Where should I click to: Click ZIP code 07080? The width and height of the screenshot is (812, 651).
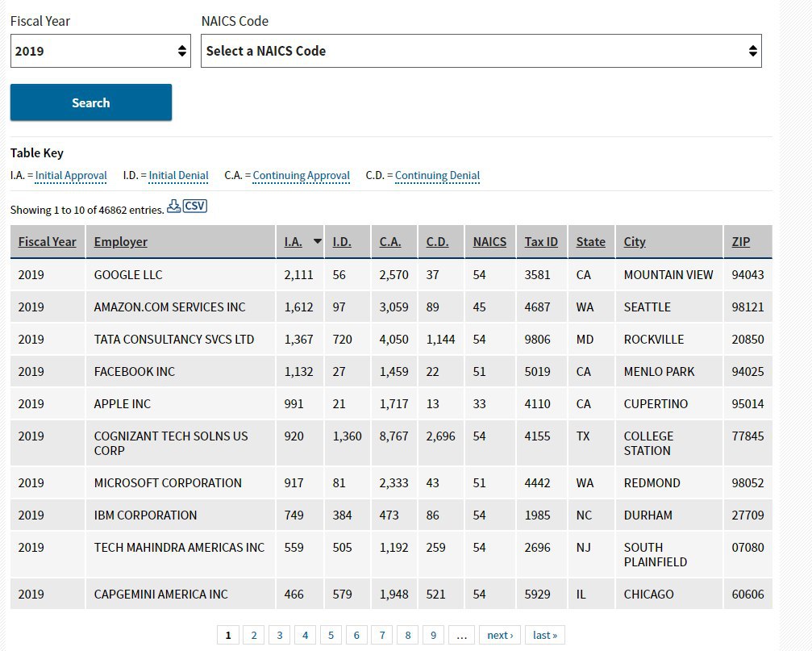click(747, 548)
